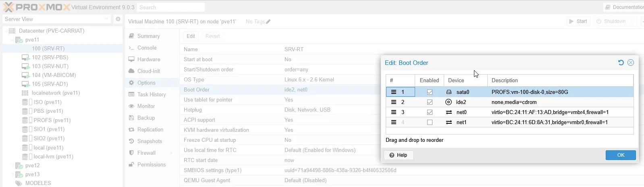This screenshot has height=187, width=644.
Task: Switch to the Snapshots tab
Action: [x=150, y=141]
